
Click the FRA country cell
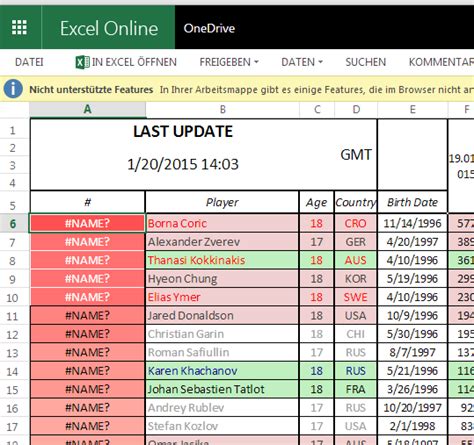tap(356, 389)
